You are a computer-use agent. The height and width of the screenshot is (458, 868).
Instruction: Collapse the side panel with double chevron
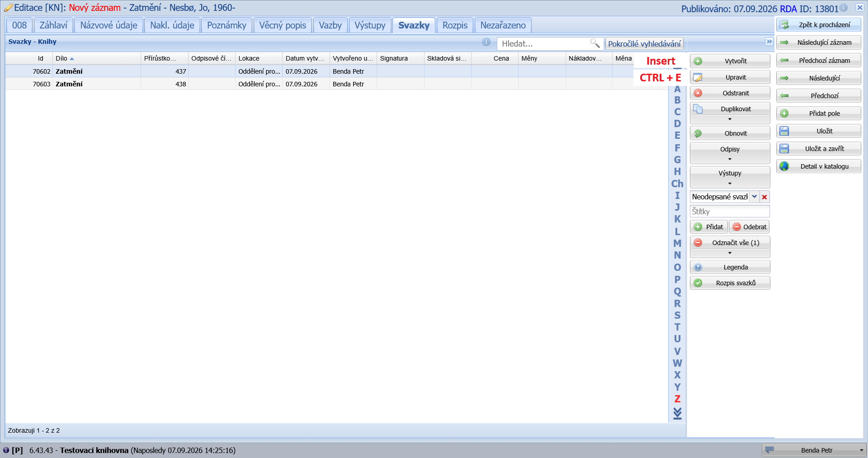(769, 42)
